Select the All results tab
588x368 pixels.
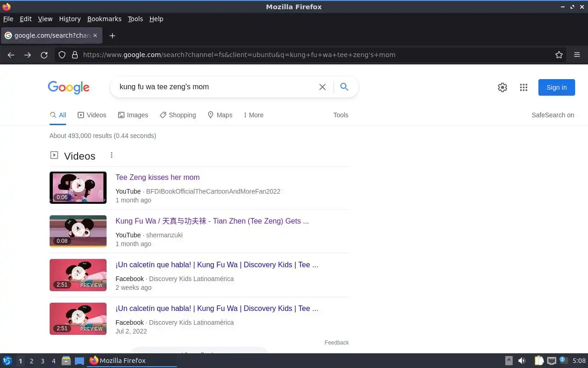tap(58, 115)
